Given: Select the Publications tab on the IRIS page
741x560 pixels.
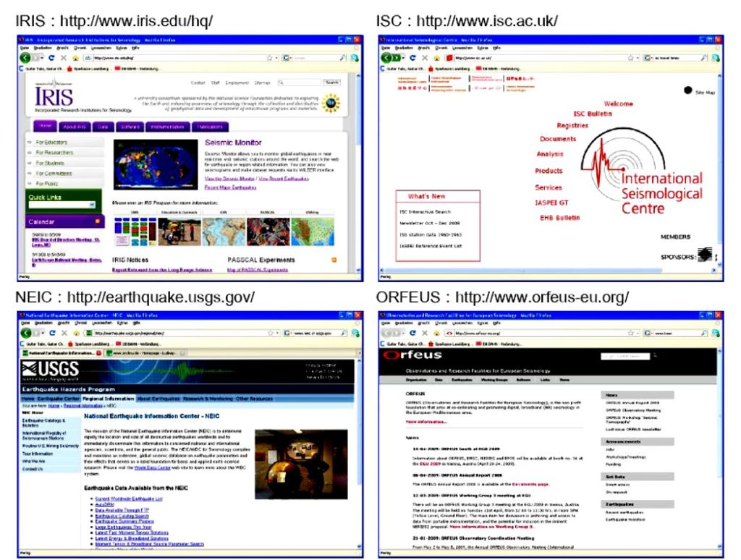Looking at the screenshot, I should 210,127.
